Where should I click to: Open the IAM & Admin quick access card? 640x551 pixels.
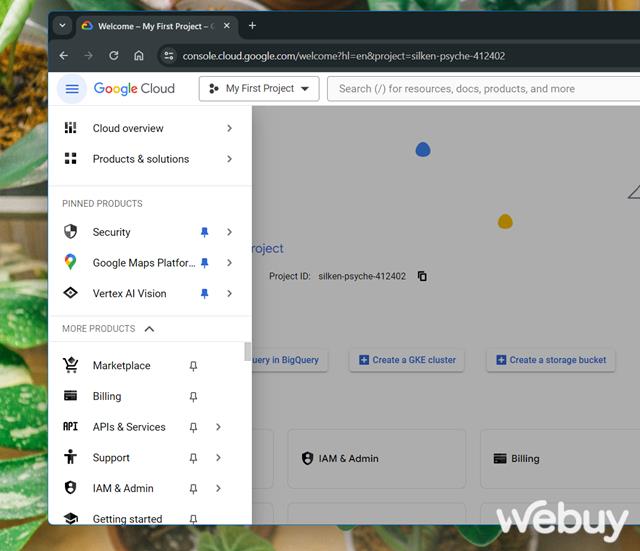pos(377,458)
